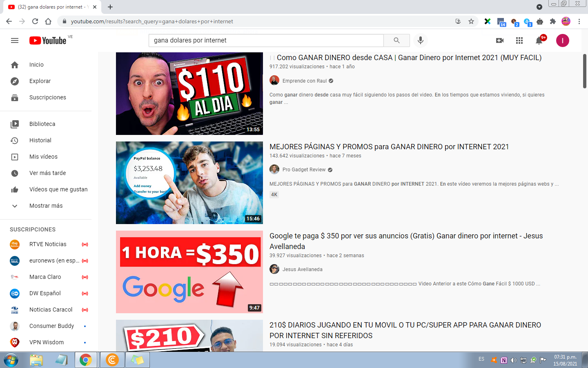Open a new browser tab
Screen dimensions: 588x368
click(x=110, y=7)
